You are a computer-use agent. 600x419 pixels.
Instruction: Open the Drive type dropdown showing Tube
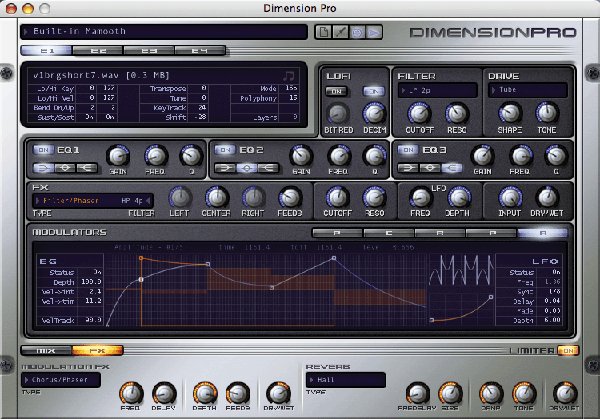tap(528, 90)
